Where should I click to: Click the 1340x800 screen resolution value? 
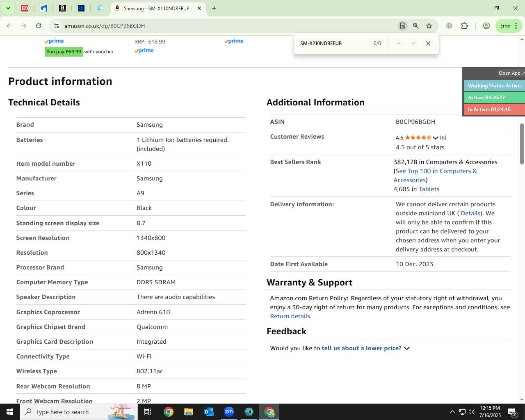pos(151,238)
